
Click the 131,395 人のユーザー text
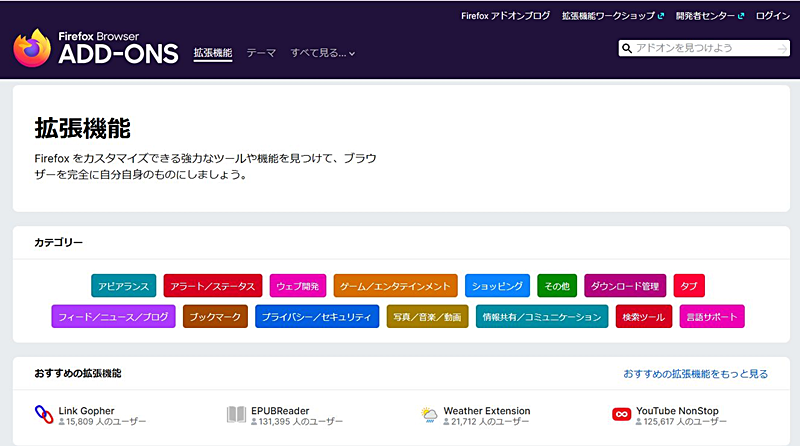coord(301,422)
